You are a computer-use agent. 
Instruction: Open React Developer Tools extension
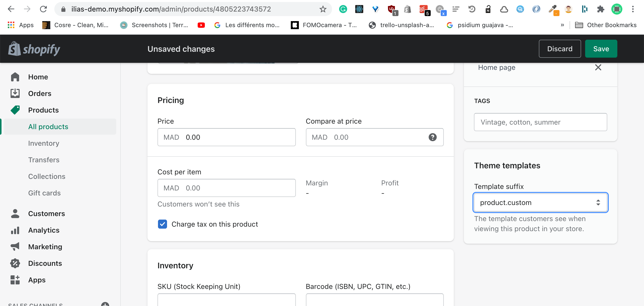point(359,9)
